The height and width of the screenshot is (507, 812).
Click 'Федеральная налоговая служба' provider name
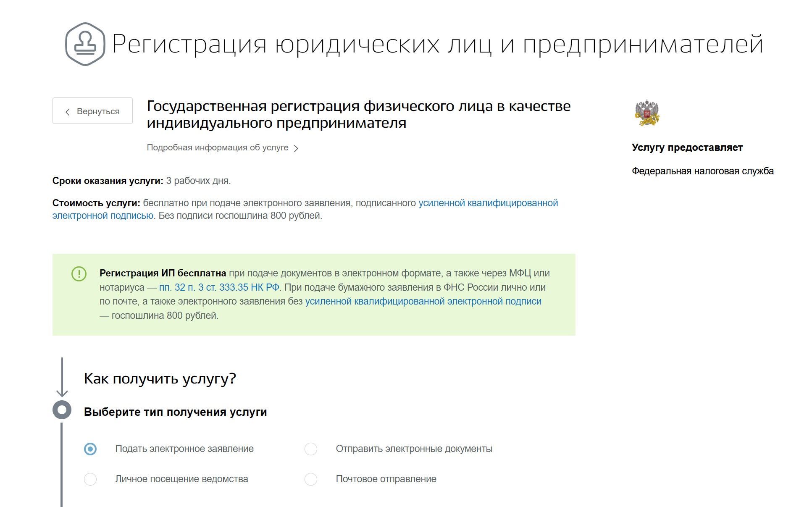(702, 171)
